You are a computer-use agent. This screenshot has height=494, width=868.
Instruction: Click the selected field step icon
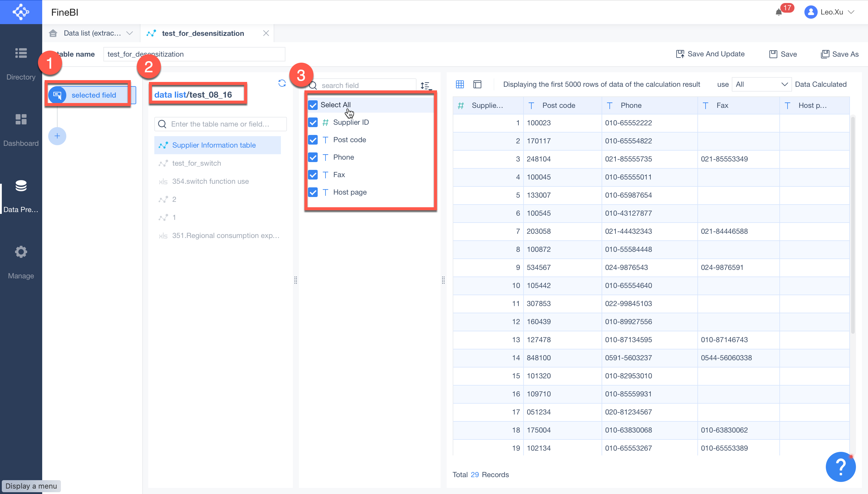click(57, 95)
